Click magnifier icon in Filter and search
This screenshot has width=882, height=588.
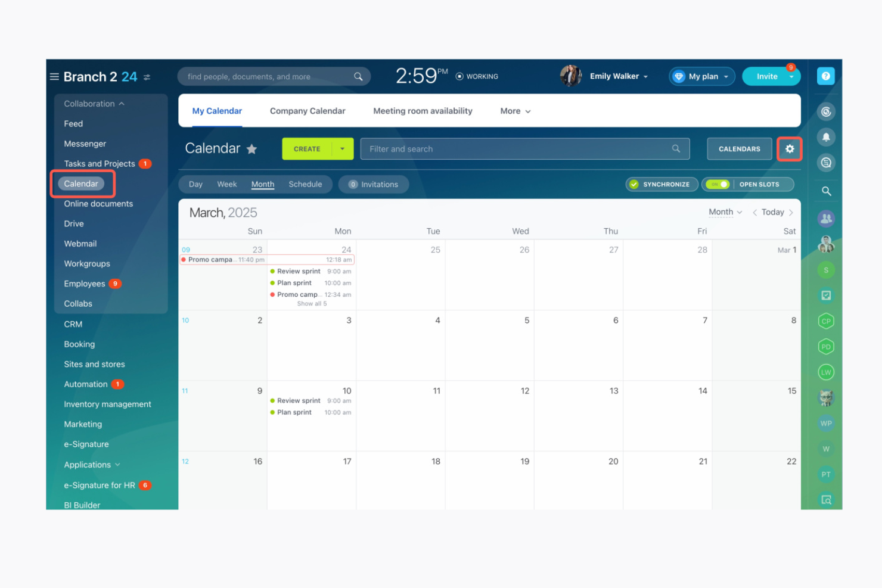click(x=676, y=149)
